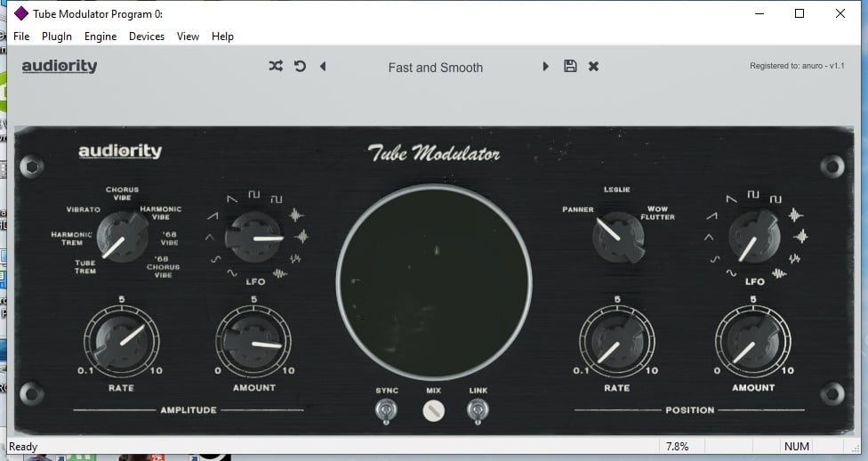The image size is (868, 461).
Task: Choose the HARMONIC VIBE mode
Action: pyautogui.click(x=161, y=213)
